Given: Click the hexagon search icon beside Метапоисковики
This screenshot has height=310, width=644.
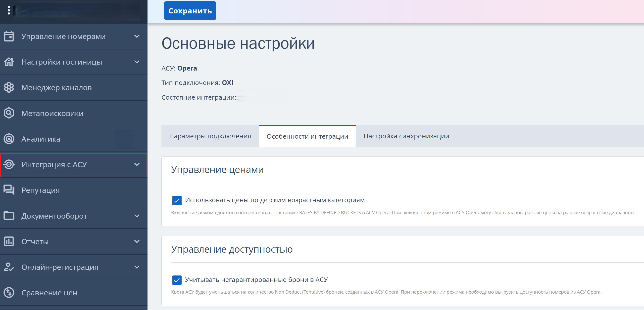Looking at the screenshot, I should [9, 113].
